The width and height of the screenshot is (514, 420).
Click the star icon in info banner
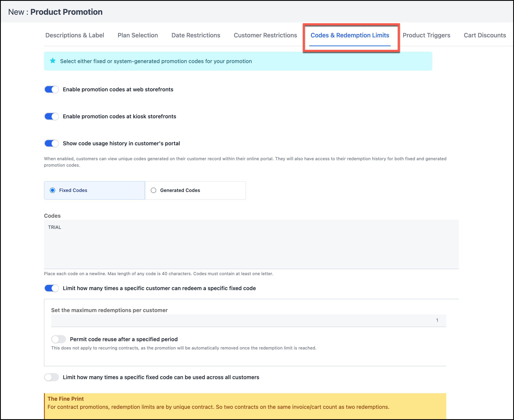tap(53, 61)
